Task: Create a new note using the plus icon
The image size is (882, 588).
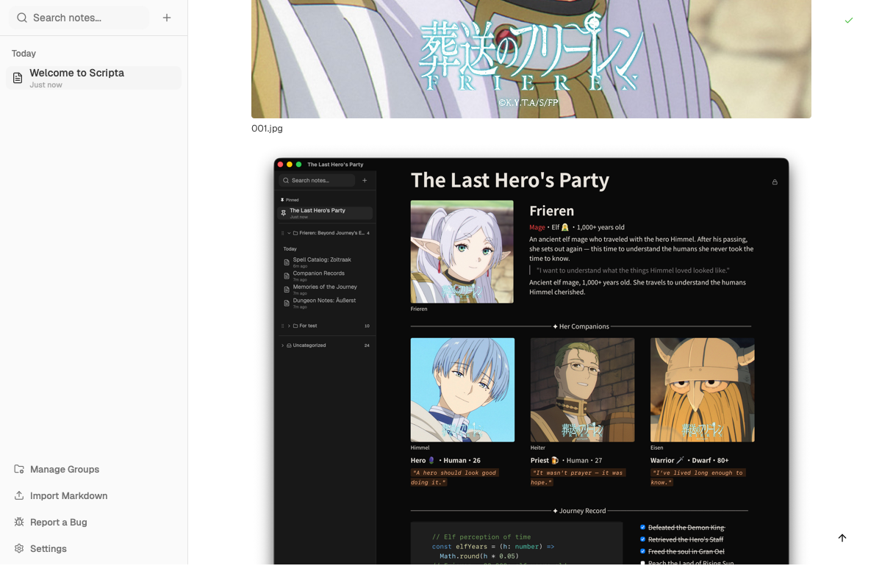Action: (x=167, y=18)
